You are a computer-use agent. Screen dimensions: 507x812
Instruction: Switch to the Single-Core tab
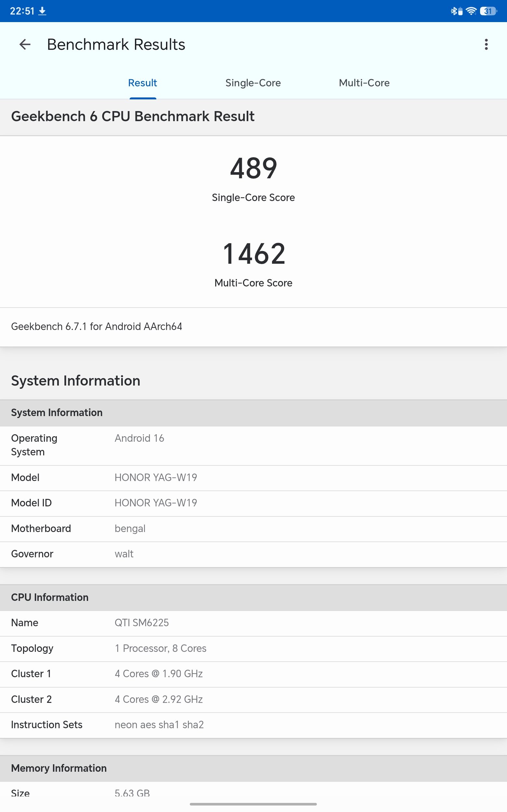pos(253,83)
